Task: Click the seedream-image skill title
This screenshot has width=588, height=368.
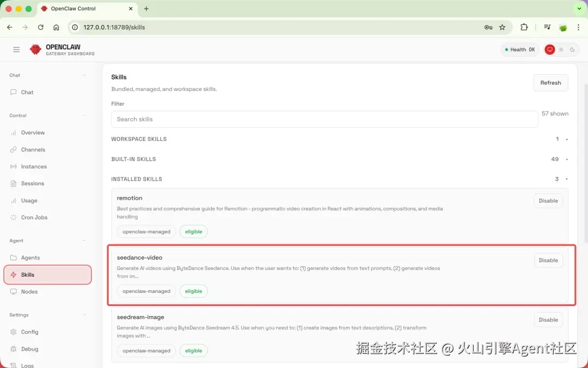Action: (140, 317)
